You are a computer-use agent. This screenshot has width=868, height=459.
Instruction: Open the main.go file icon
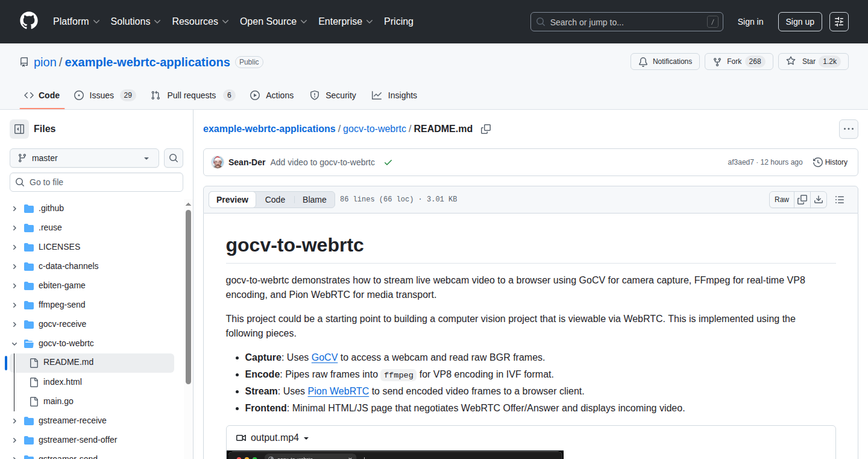tap(34, 401)
